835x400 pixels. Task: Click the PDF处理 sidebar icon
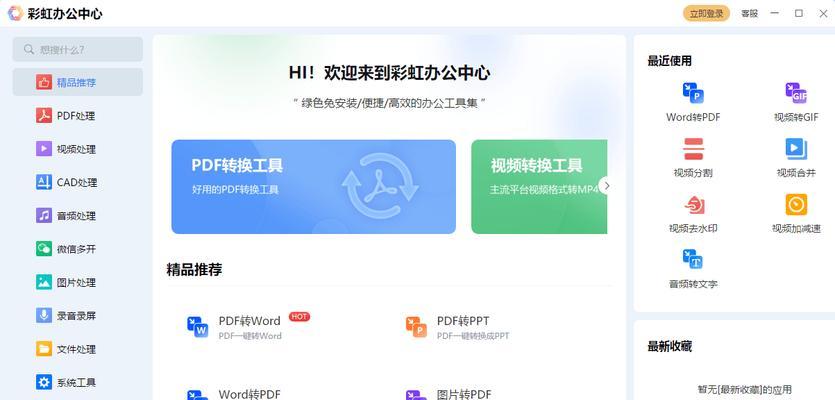(44, 116)
